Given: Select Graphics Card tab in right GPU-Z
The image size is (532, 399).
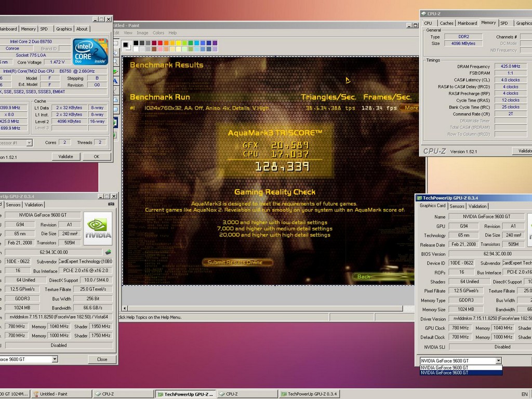Looking at the screenshot, I should click(x=432, y=206).
